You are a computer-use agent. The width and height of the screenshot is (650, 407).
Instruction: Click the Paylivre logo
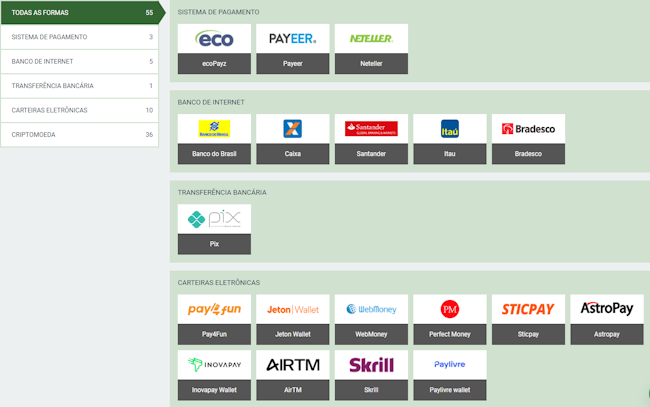point(450,364)
